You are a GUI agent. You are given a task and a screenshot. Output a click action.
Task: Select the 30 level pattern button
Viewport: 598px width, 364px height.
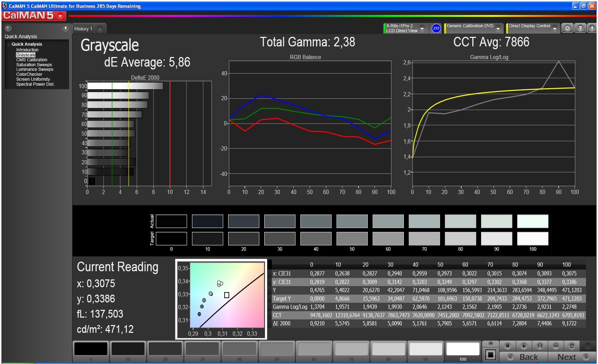click(x=202, y=351)
